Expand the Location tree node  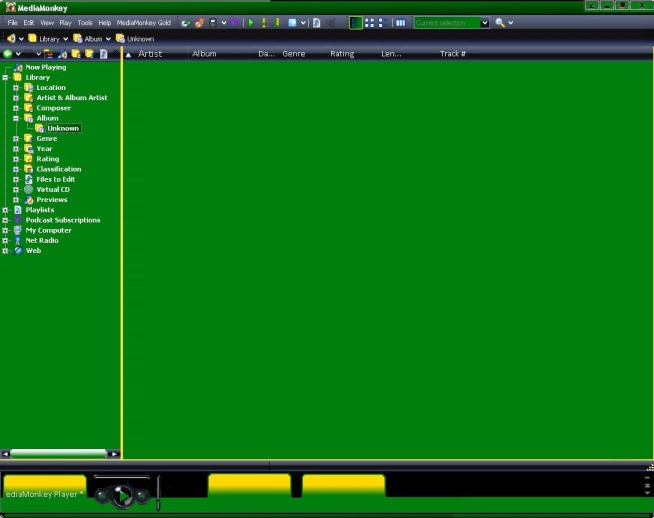click(x=16, y=87)
